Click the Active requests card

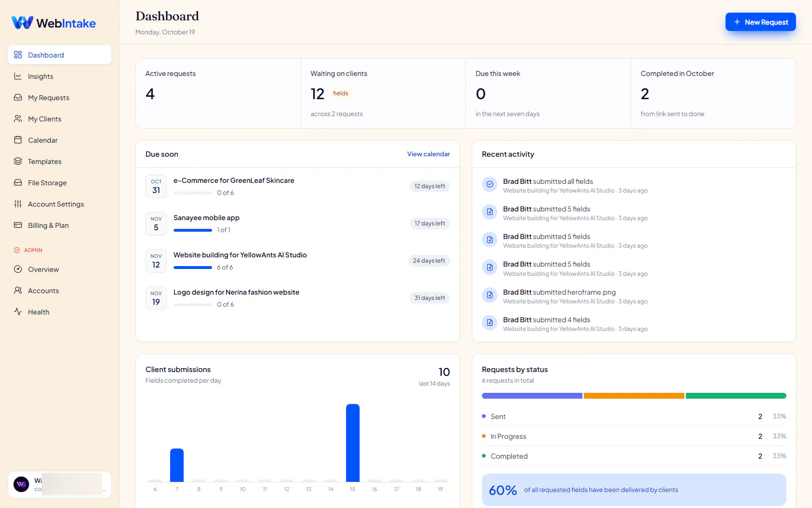218,93
